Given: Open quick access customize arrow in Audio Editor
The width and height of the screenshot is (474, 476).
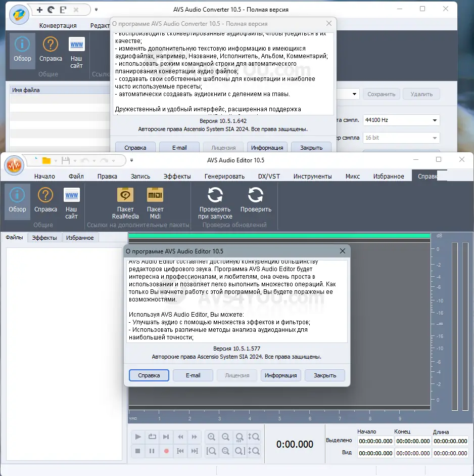Looking at the screenshot, I should pos(131,160).
